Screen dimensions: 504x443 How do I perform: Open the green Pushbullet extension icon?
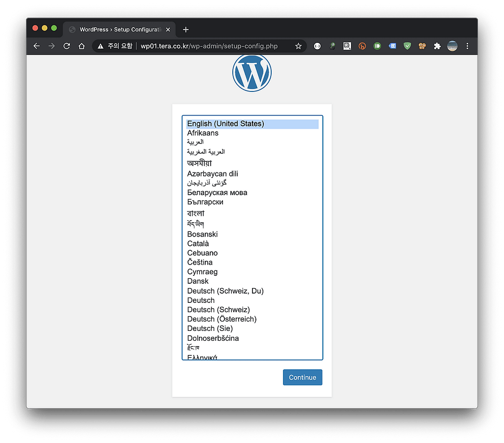(378, 46)
